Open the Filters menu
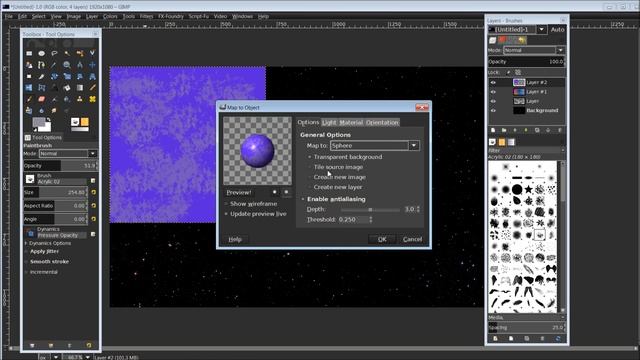 coord(146,16)
